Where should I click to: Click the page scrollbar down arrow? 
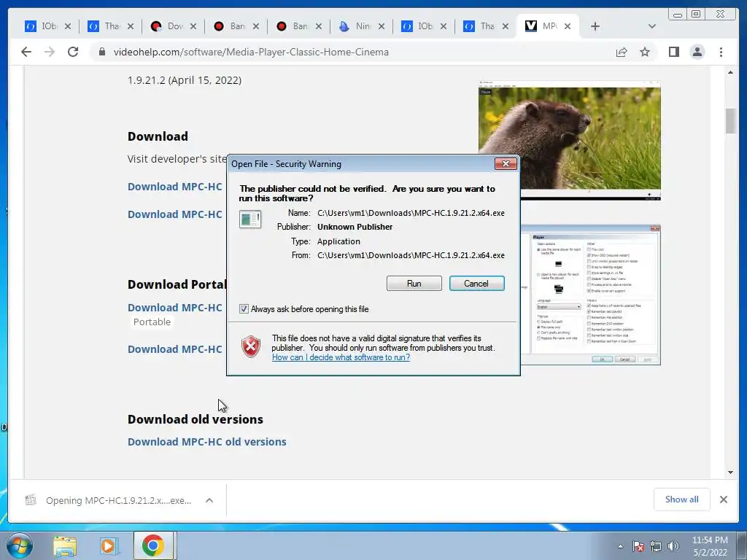(x=730, y=472)
